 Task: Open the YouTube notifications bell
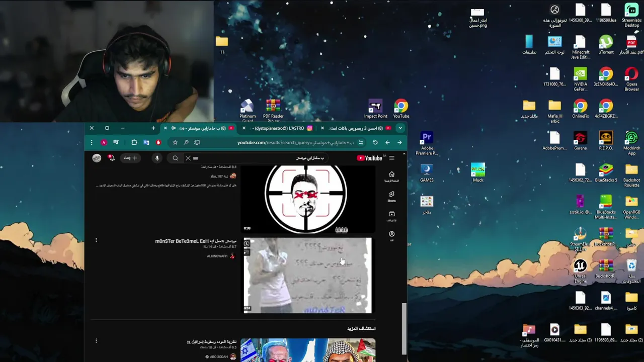tap(112, 158)
